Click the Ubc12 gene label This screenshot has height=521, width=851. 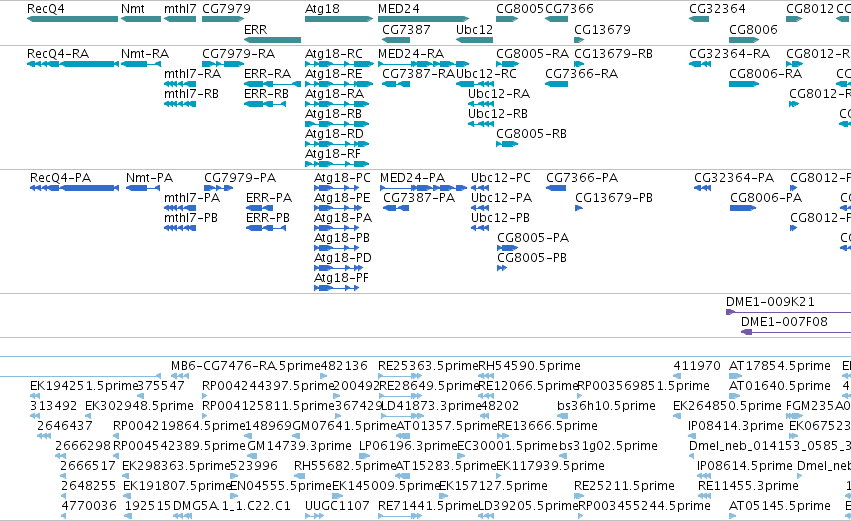[x=474, y=29]
